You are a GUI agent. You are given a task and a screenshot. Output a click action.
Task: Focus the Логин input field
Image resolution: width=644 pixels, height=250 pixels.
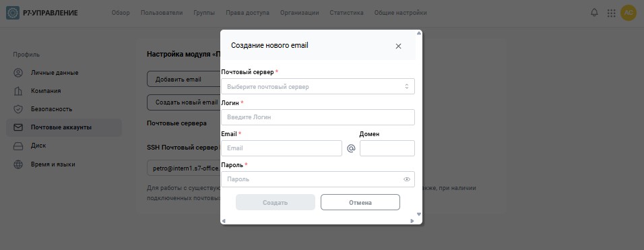click(x=318, y=117)
